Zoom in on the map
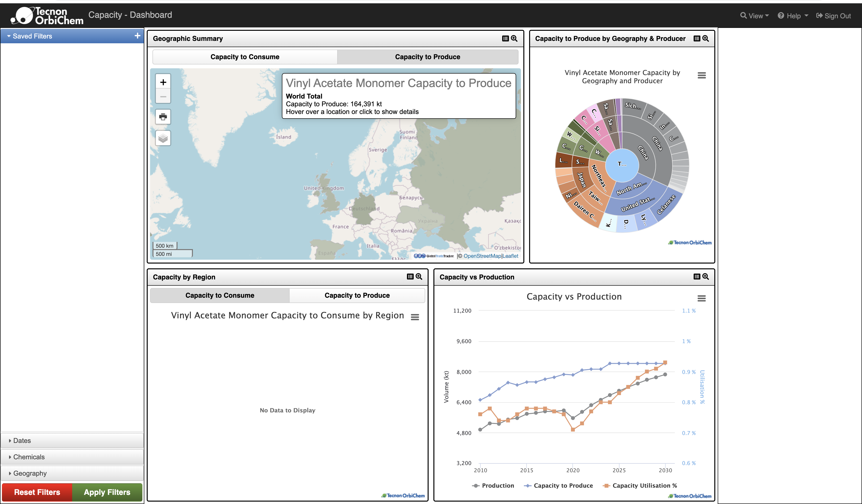Viewport: 862px width, 504px height. click(163, 82)
